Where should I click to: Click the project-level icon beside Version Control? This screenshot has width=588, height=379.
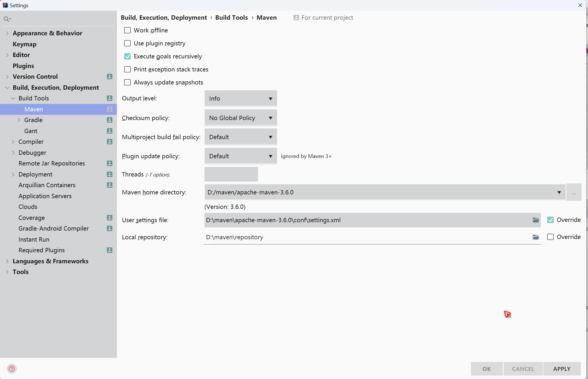tap(110, 77)
